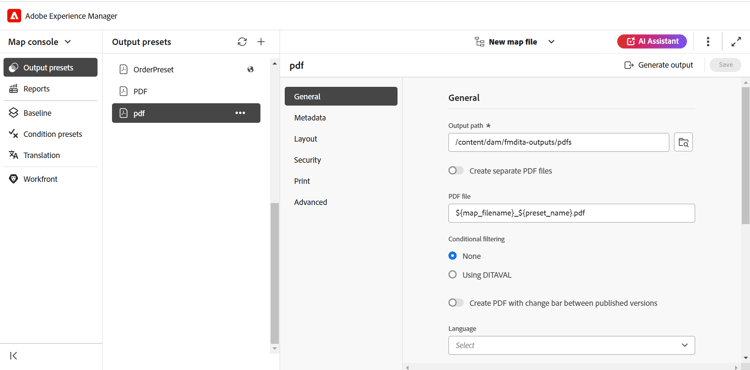
Task: Click the globe icon next to OrderPreset
Action: (250, 70)
